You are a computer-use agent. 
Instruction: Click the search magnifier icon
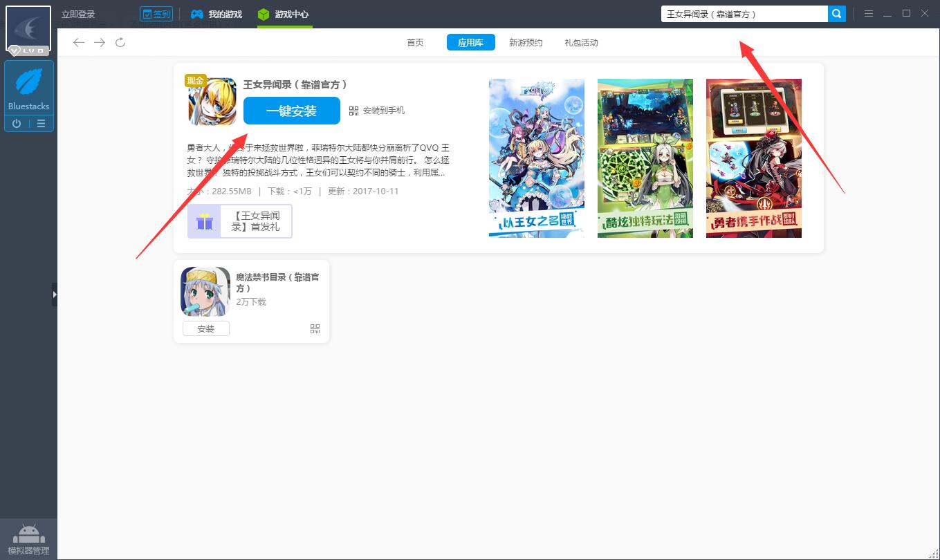(836, 14)
